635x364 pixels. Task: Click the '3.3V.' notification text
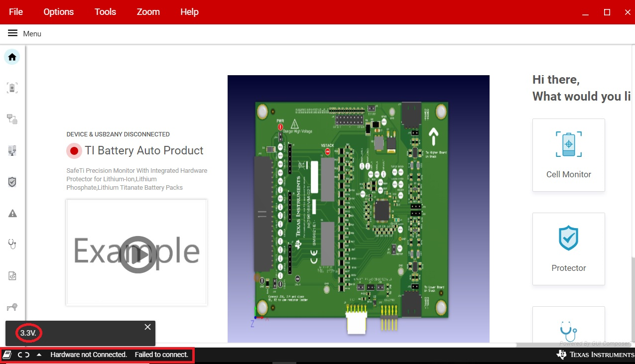[x=28, y=333]
